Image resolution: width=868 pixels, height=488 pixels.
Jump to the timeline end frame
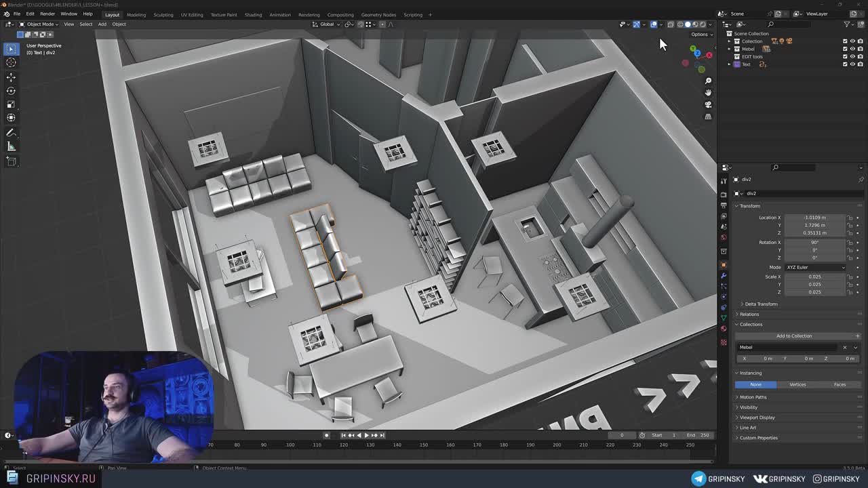pos(382,435)
